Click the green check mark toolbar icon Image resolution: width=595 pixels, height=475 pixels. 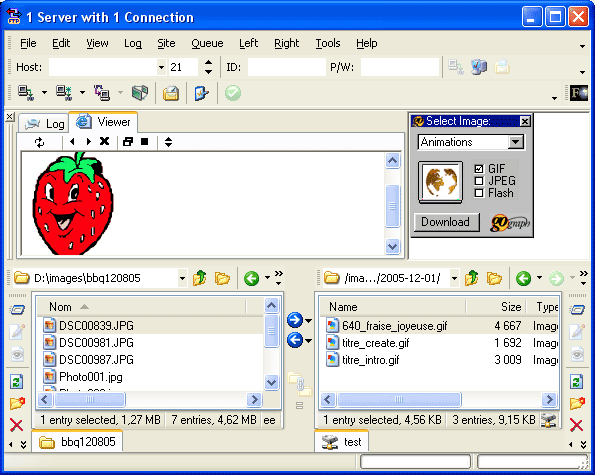pyautogui.click(x=233, y=93)
